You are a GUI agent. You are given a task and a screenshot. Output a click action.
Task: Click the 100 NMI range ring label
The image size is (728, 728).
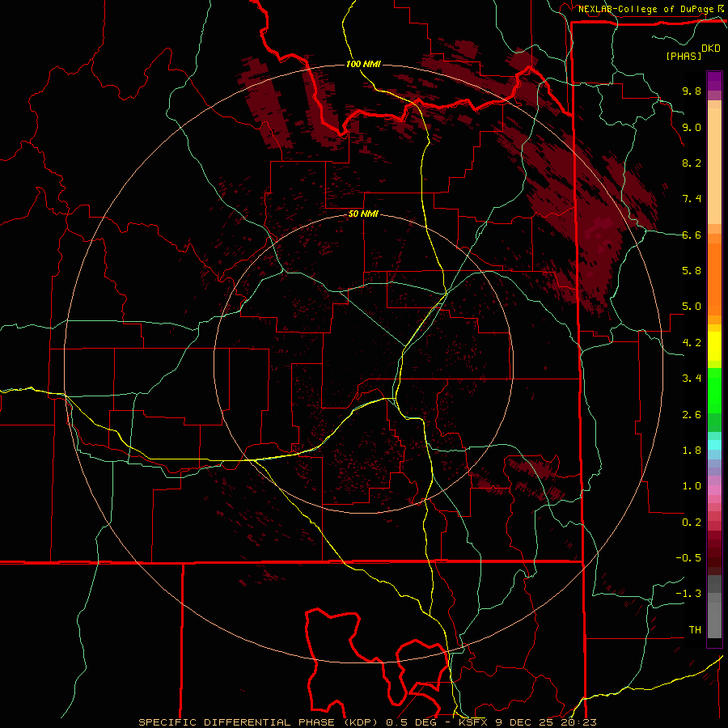[363, 64]
